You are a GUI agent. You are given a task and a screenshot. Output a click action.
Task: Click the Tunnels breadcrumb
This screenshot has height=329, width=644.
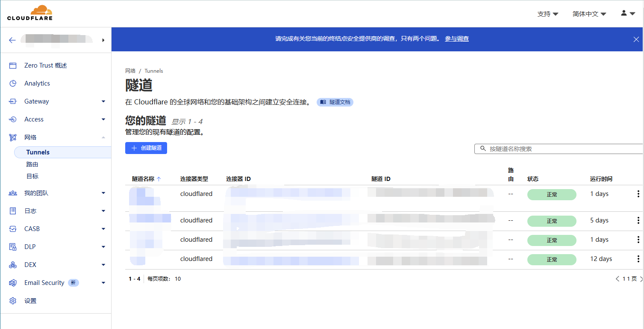pyautogui.click(x=154, y=71)
